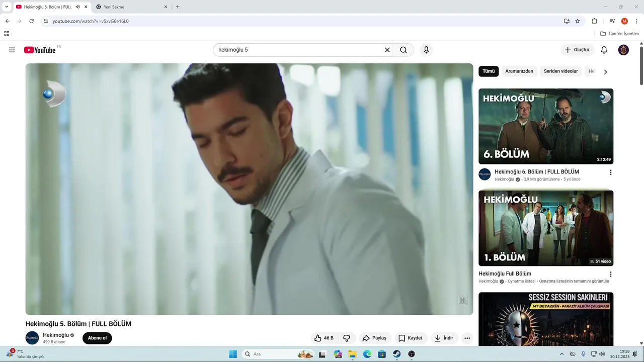The height and width of the screenshot is (362, 644).
Task: Install app icon in address bar
Action: point(567,21)
